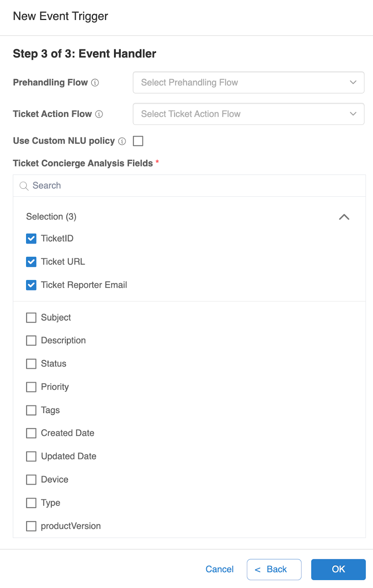The height and width of the screenshot is (588, 373).
Task: Confirm with the OK button
Action: tap(338, 570)
